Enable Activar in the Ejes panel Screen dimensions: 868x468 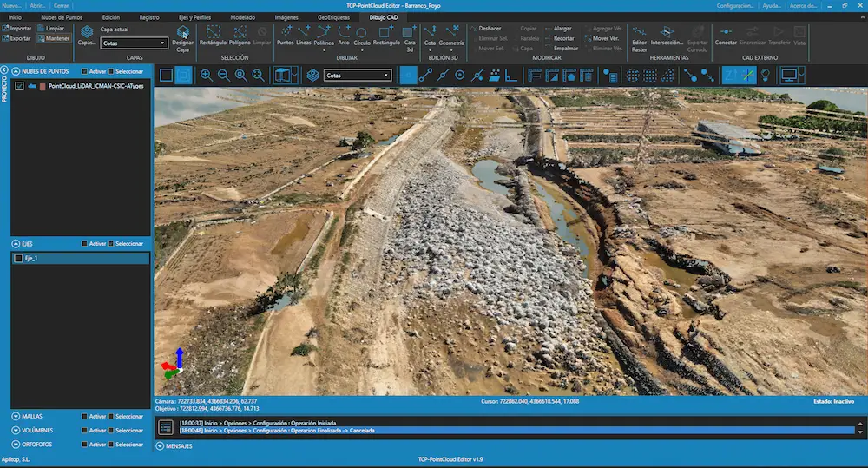point(85,244)
